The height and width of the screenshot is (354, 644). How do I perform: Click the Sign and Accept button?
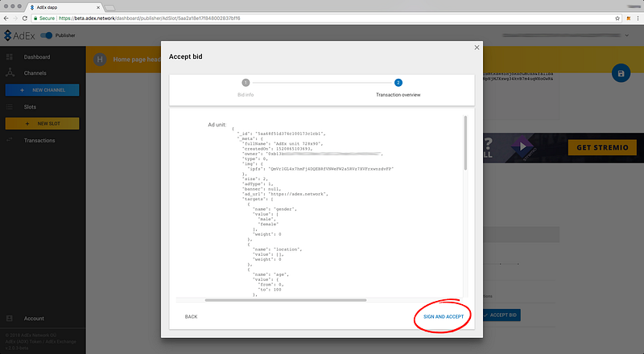coord(444,317)
